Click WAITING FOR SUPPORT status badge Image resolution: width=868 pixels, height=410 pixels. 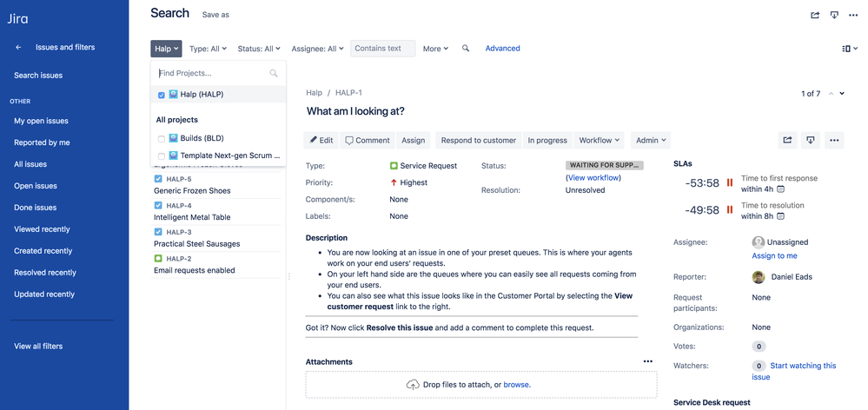click(605, 165)
